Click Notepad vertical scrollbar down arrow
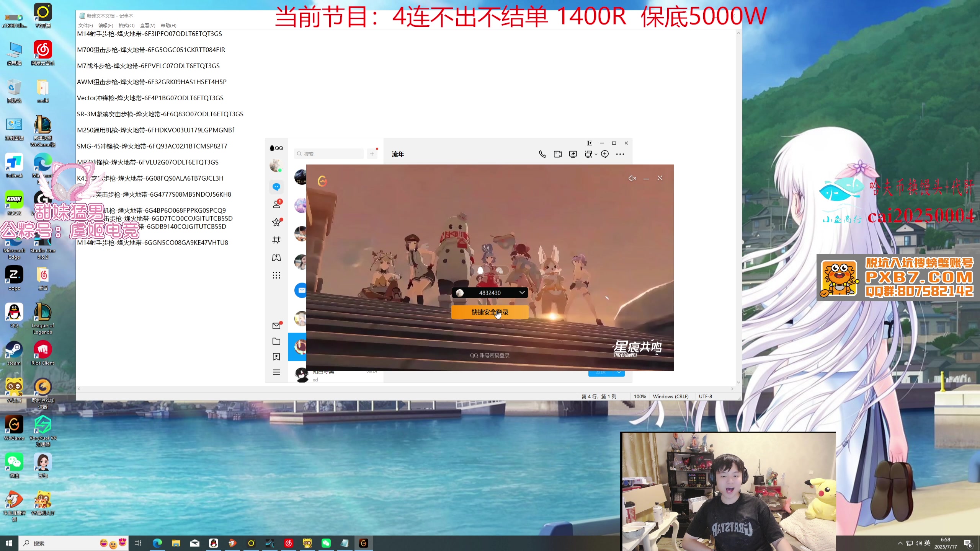980x551 pixels. [x=738, y=382]
